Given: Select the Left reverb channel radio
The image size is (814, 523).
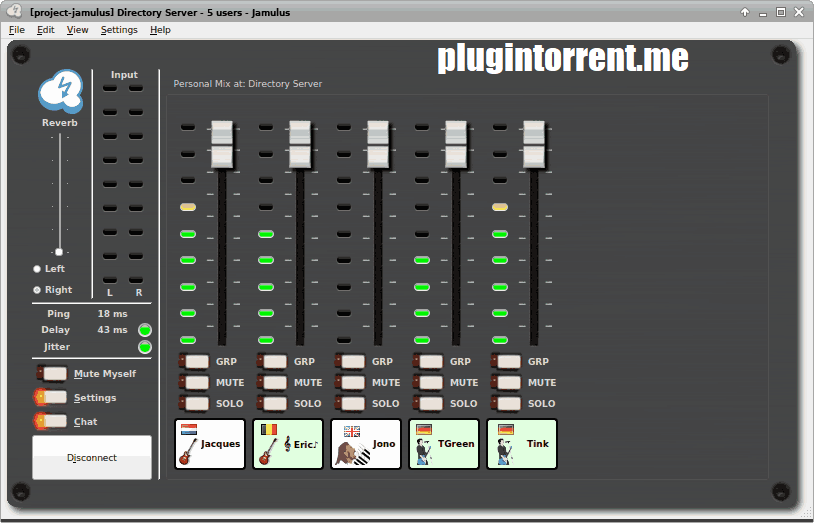Looking at the screenshot, I should (37, 269).
